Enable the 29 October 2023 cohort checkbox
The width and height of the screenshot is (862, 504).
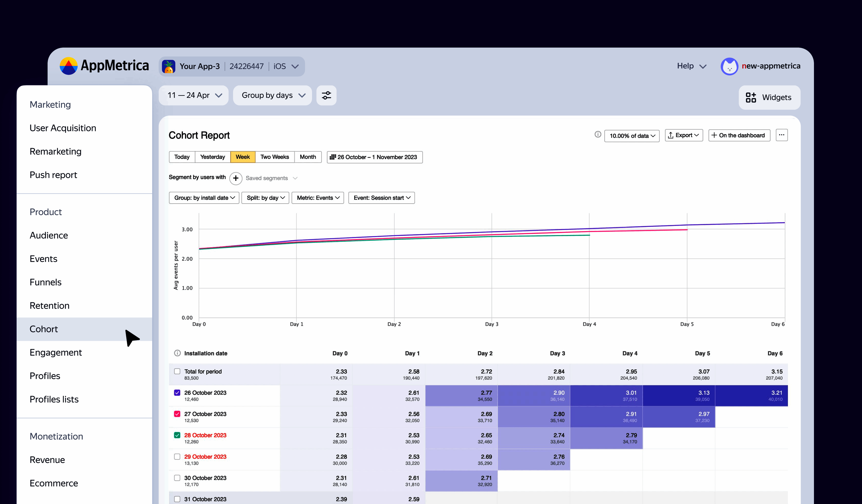pyautogui.click(x=177, y=456)
